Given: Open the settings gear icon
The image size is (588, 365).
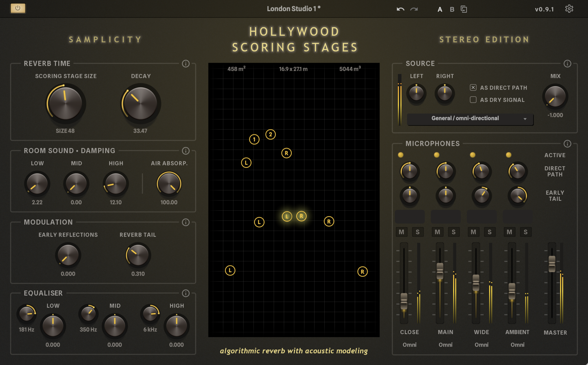Looking at the screenshot, I should (x=569, y=9).
